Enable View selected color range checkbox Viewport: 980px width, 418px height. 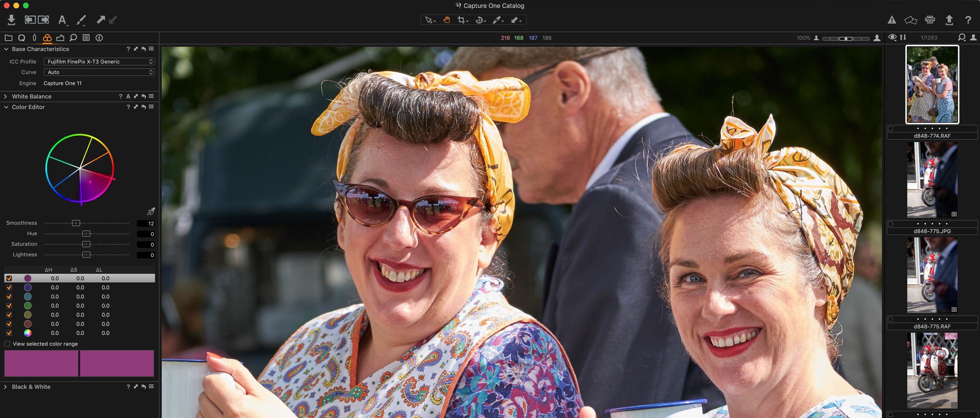click(7, 344)
